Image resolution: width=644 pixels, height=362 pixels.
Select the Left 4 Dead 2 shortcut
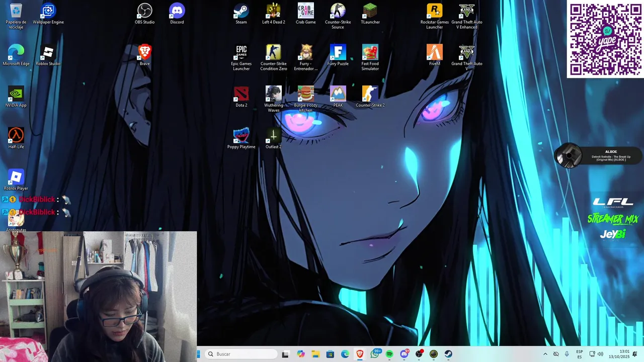pos(274,14)
